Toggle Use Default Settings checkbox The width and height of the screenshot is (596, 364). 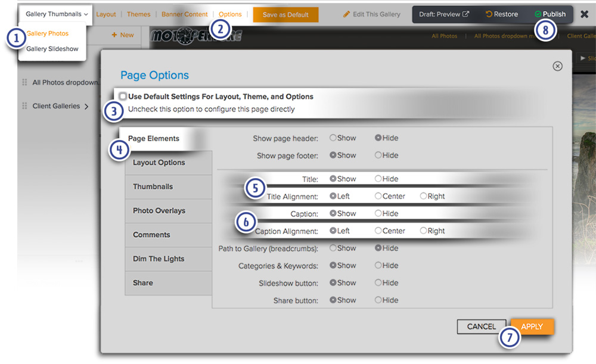tap(123, 96)
